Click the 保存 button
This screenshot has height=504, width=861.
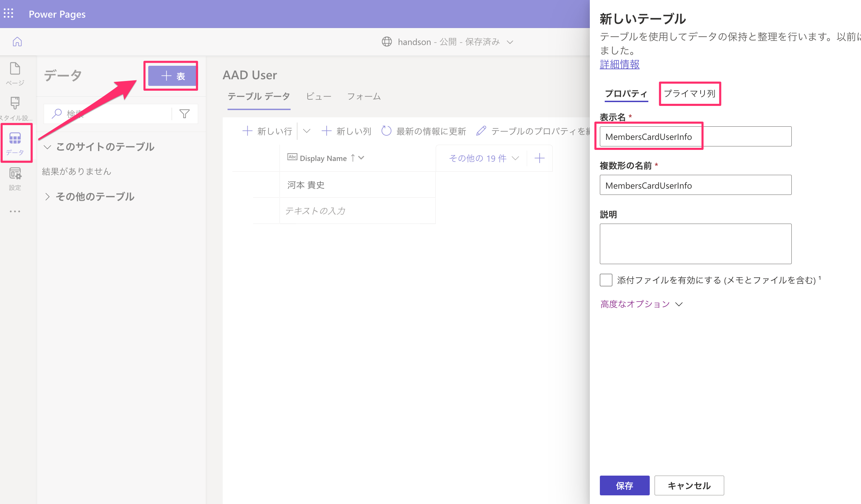pyautogui.click(x=624, y=485)
